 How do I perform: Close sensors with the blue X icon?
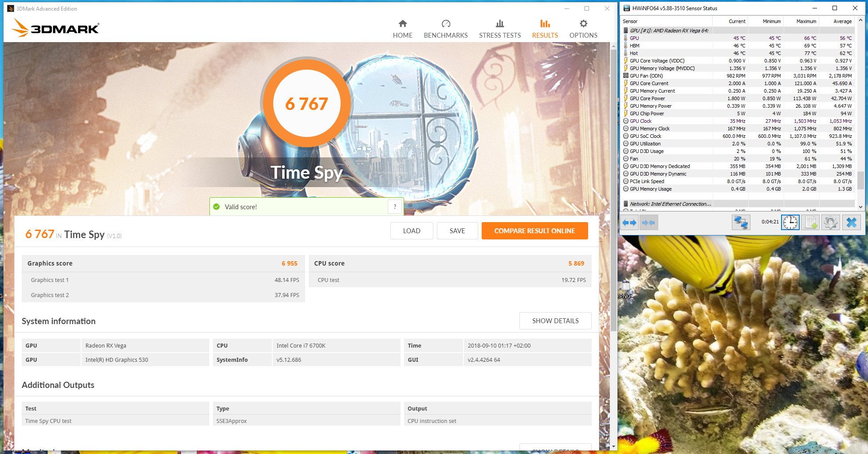(x=851, y=223)
